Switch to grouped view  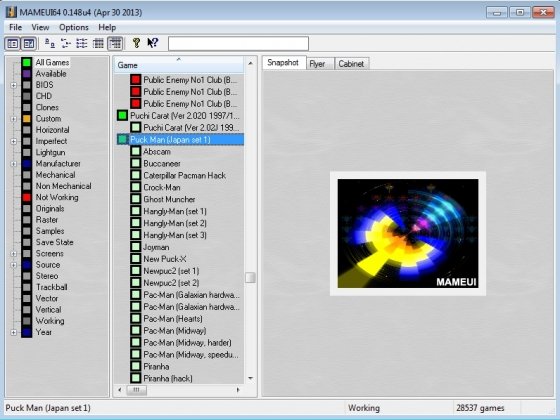115,44
